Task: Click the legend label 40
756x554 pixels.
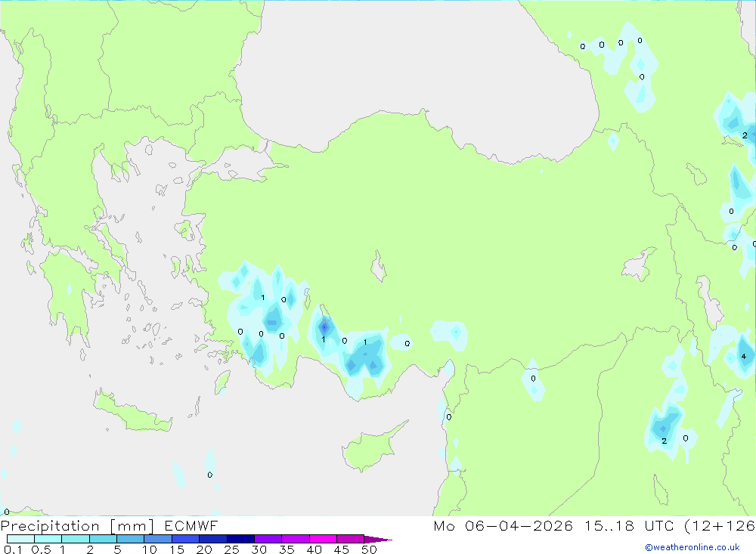Action: 314,549
